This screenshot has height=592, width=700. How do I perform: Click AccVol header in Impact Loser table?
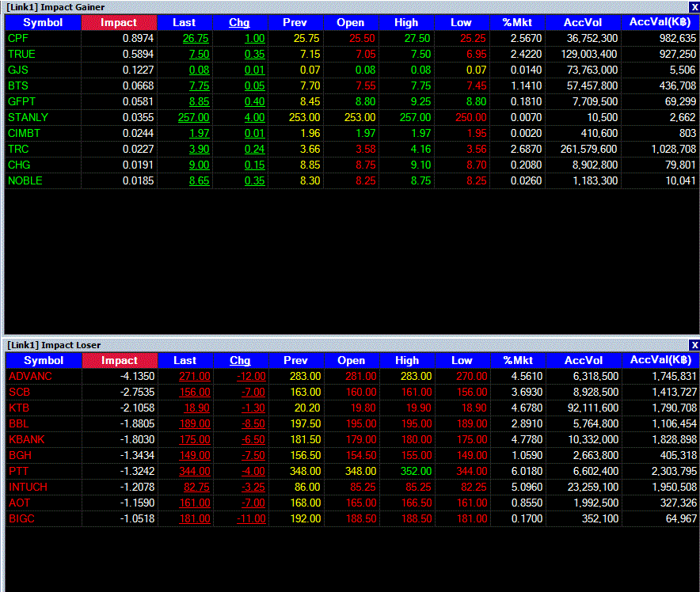584,360
